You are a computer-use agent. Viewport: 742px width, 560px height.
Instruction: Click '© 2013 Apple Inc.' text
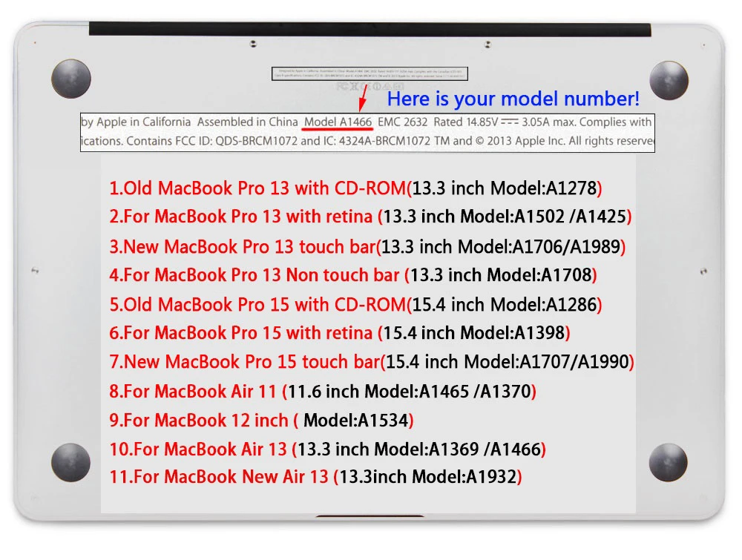coord(522,141)
